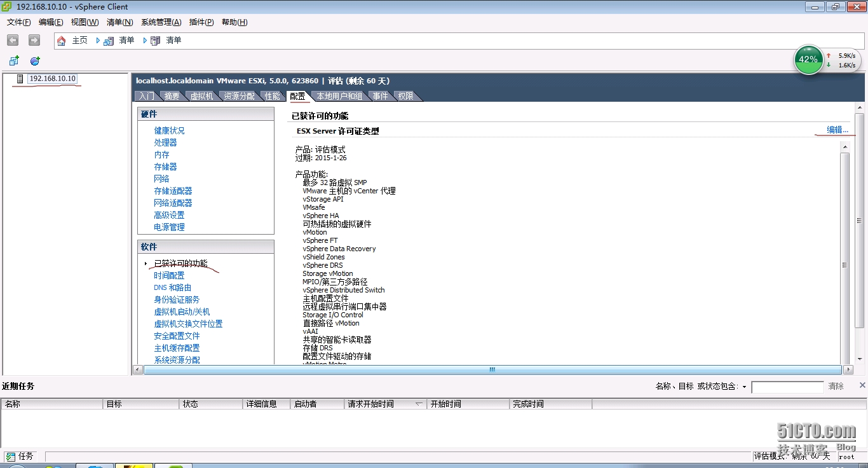Image resolution: width=868 pixels, height=468 pixels.
Task: Click the 清除 filter button
Action: (x=836, y=386)
